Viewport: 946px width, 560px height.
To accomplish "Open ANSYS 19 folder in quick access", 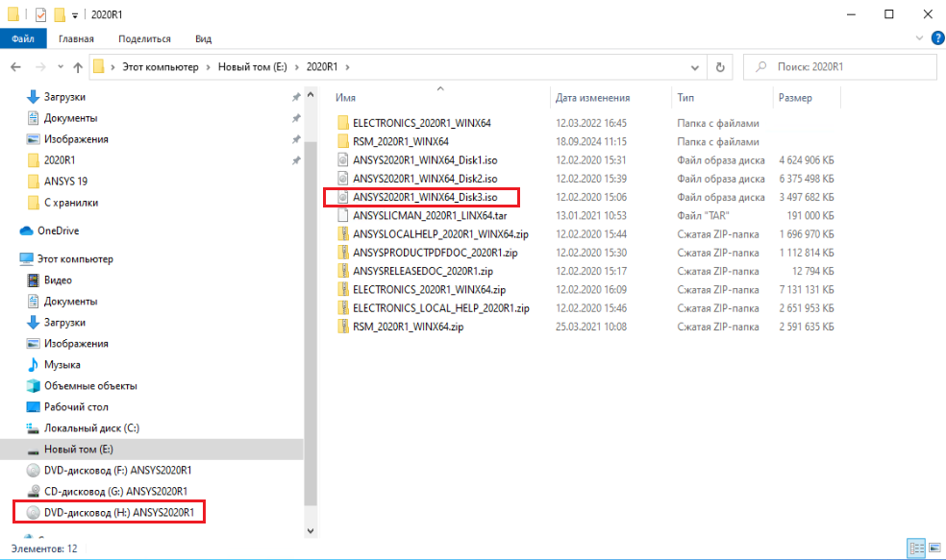I will click(65, 182).
